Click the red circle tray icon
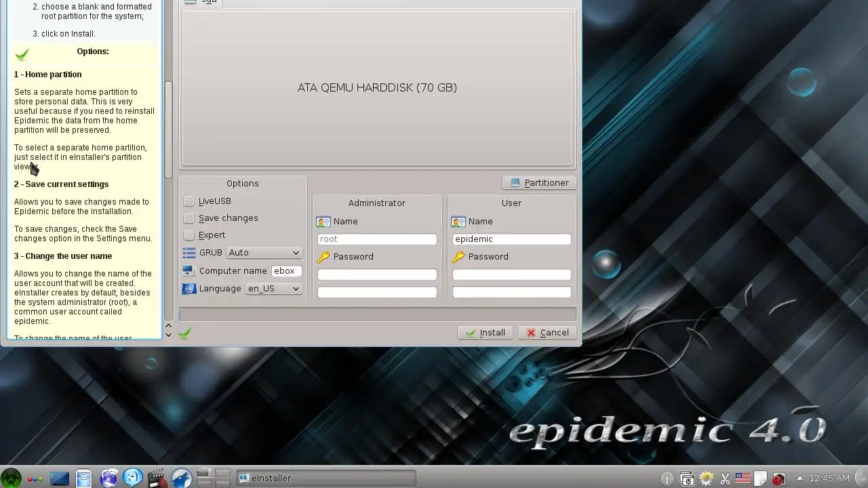868x488 pixels. 778,479
